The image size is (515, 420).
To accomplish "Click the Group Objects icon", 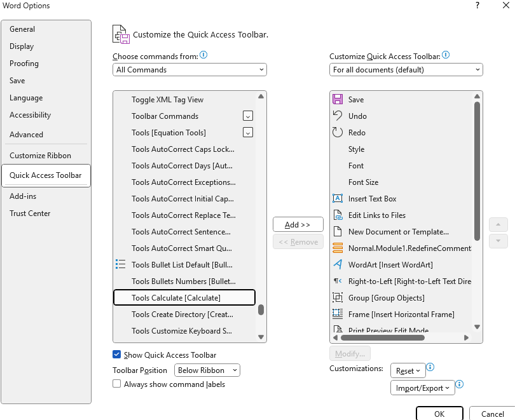I will 338,297.
